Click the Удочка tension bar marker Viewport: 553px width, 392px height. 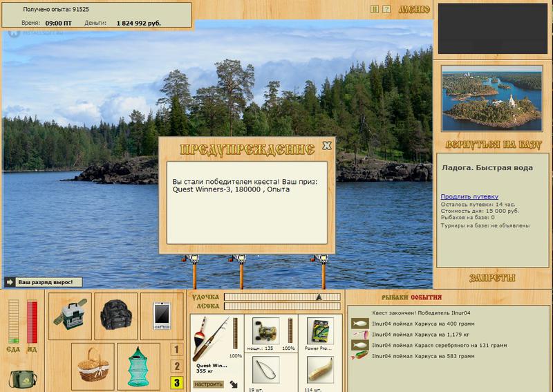[319, 297]
